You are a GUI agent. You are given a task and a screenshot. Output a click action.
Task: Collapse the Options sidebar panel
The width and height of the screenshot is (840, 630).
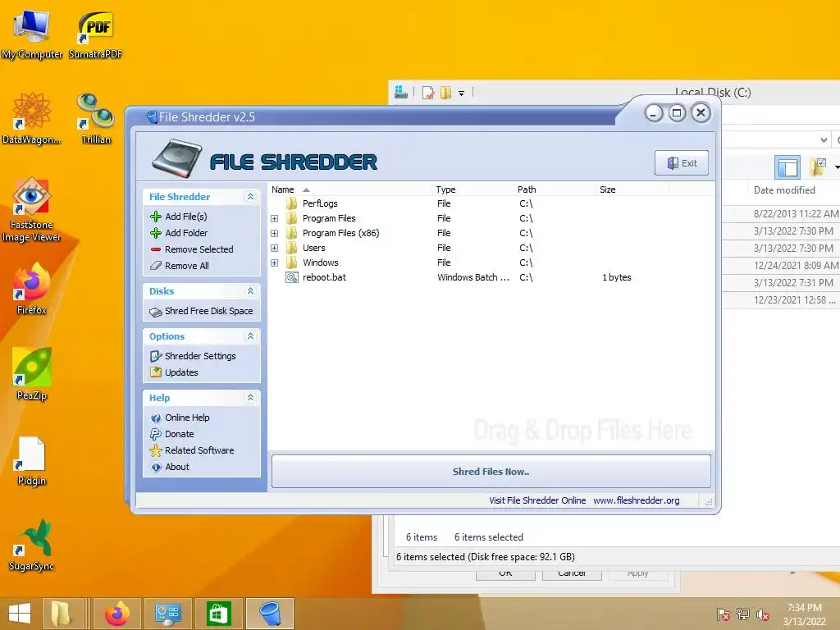pos(250,336)
